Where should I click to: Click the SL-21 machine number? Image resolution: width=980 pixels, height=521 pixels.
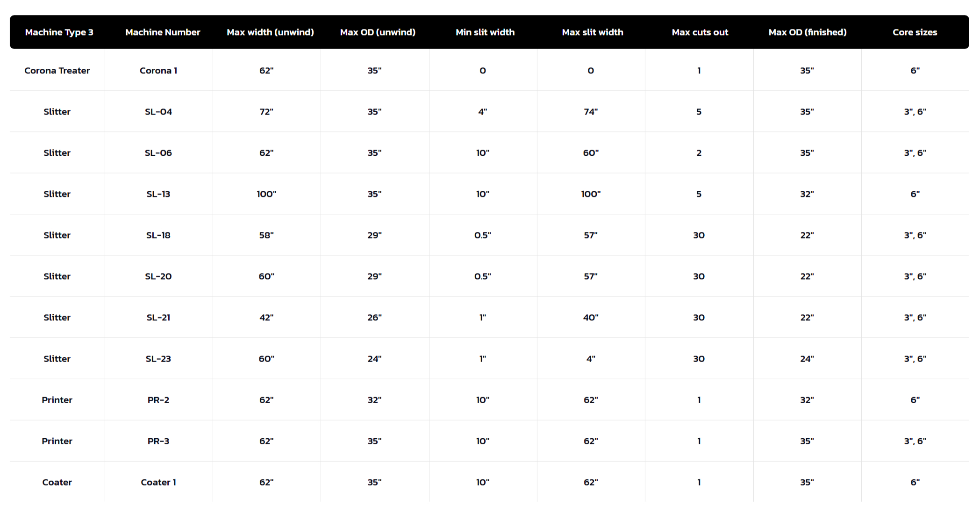click(158, 318)
